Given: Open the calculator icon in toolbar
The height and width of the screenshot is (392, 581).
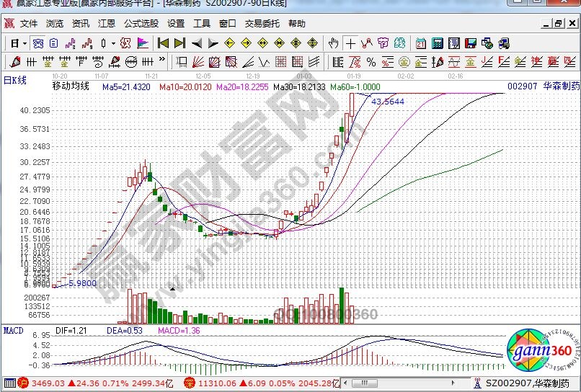Looking at the screenshot, I should click(x=438, y=43).
